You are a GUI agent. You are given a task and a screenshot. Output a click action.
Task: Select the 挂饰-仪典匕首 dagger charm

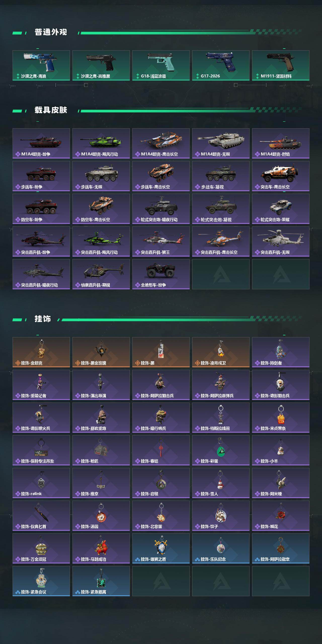point(41,516)
